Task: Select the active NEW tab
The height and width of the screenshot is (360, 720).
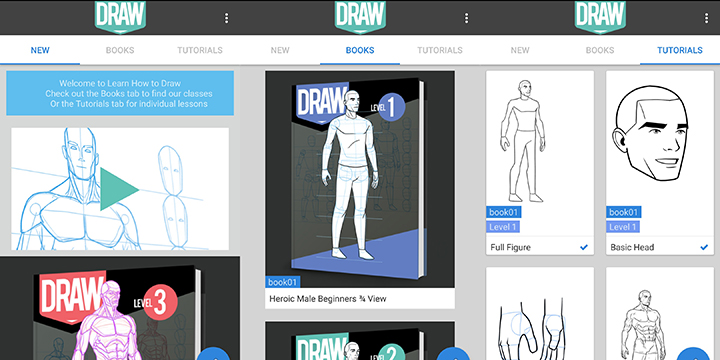Action: pos(40,50)
